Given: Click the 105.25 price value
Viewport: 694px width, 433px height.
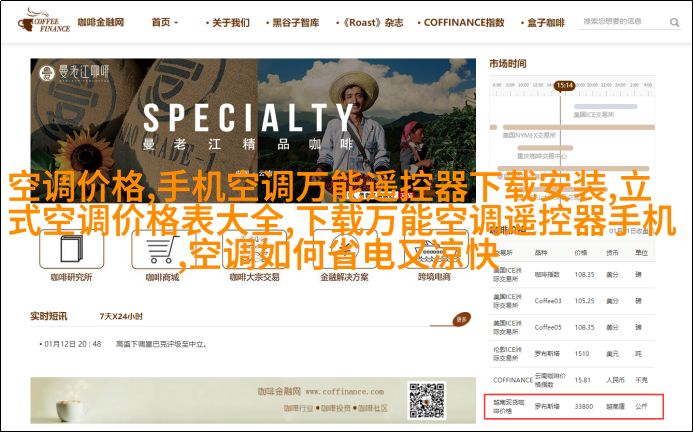Looking at the screenshot, I should coord(584,301).
